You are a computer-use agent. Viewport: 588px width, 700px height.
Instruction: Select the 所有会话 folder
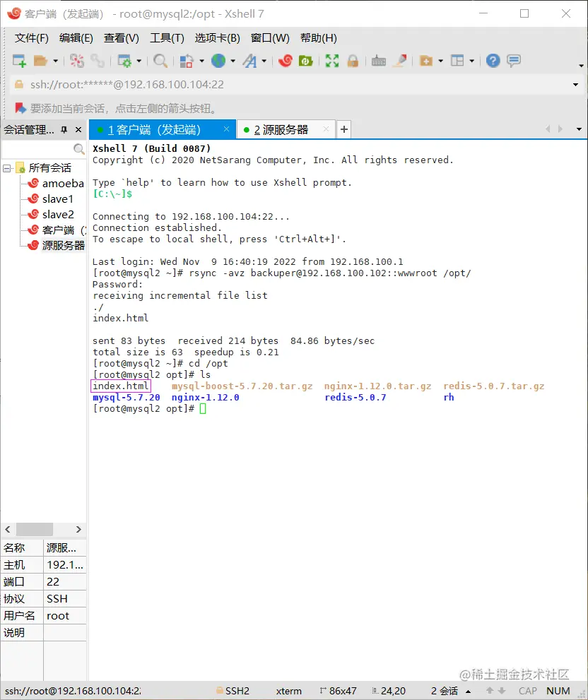point(49,168)
